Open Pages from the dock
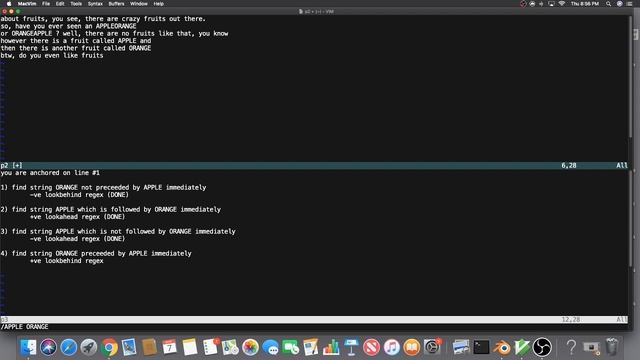The image size is (640, 360). click(x=311, y=347)
